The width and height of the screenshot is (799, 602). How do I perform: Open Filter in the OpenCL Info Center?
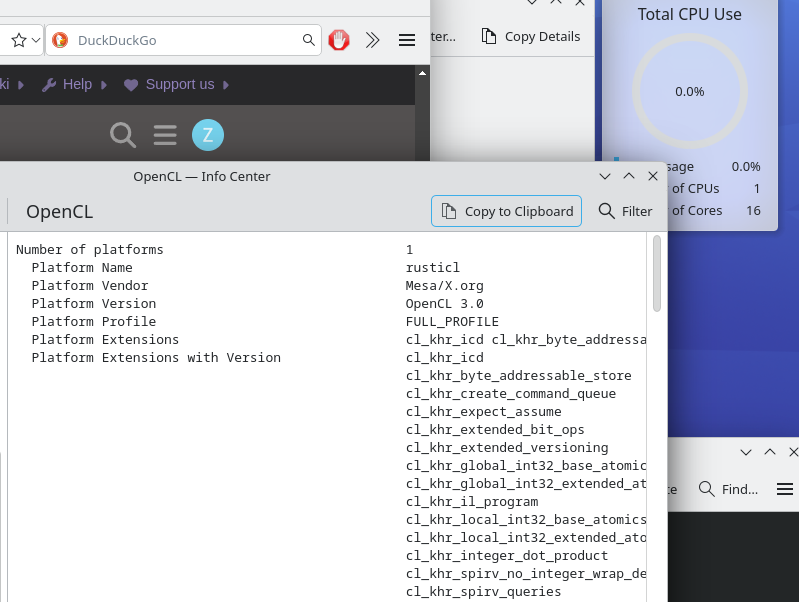tap(625, 211)
